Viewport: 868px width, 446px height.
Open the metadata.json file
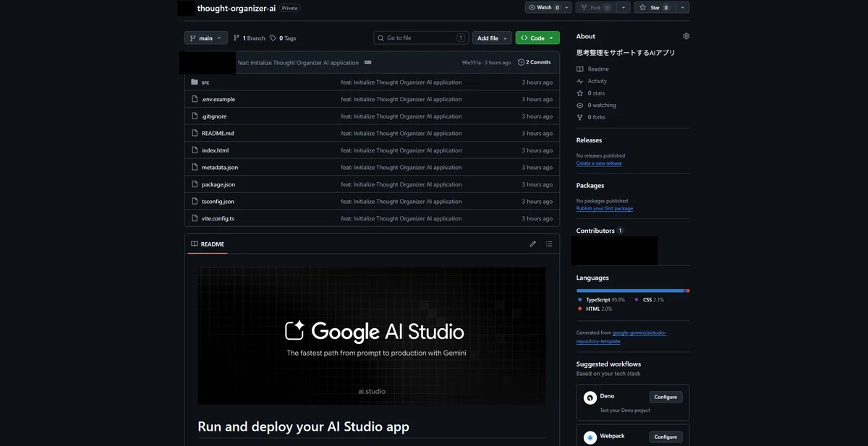220,168
